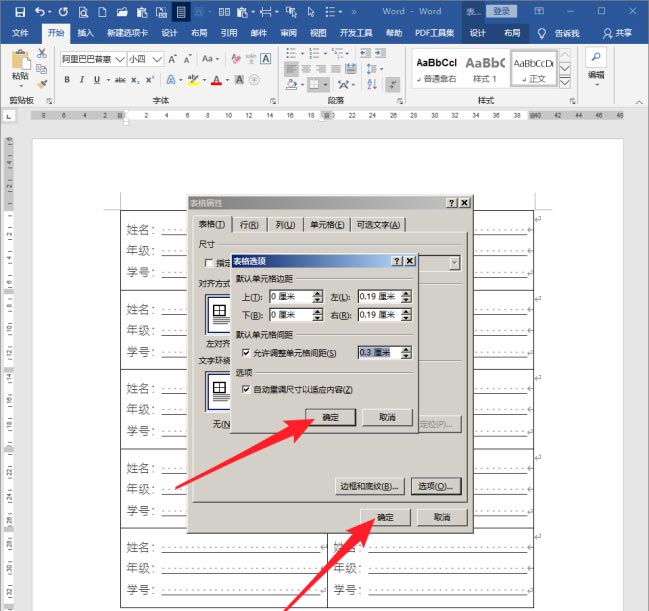This screenshot has width=649, height=611.
Task: Toggle 允许调整单元格间距 checkbox
Action: 246,353
